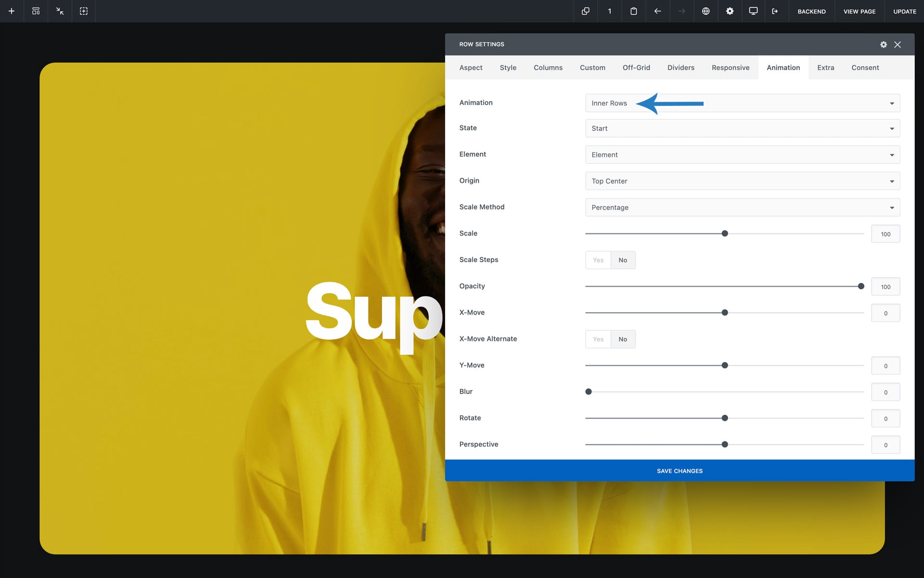This screenshot has width=924, height=578.
Task: Open the Responsive tab
Action: tap(731, 67)
